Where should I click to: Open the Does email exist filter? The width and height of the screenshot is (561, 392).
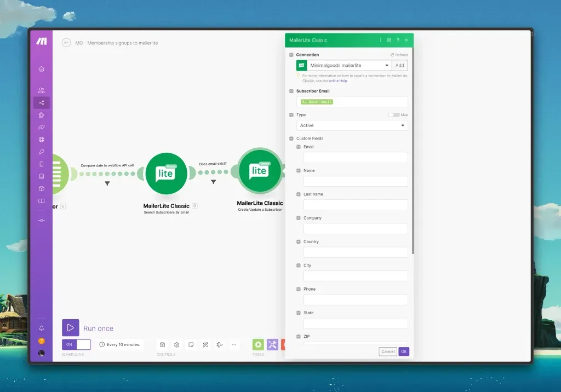pos(213,182)
